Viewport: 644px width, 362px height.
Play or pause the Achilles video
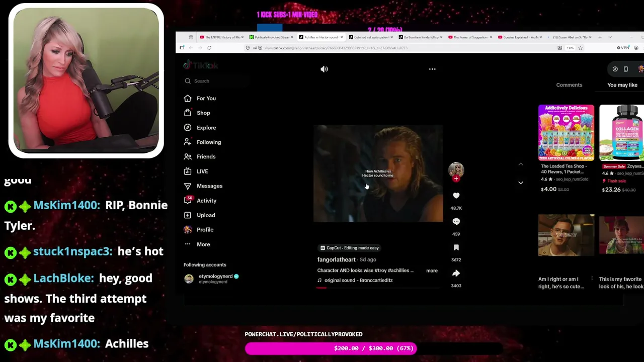coord(378,173)
